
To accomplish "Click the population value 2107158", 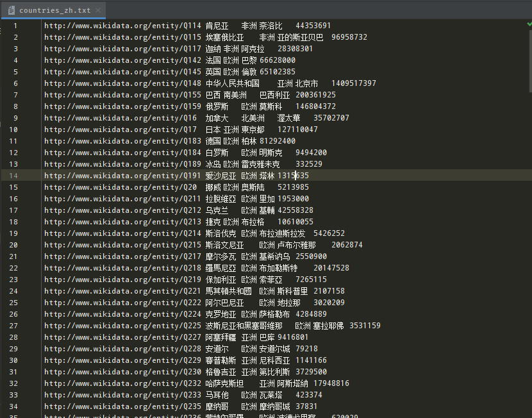I will coord(329,291).
